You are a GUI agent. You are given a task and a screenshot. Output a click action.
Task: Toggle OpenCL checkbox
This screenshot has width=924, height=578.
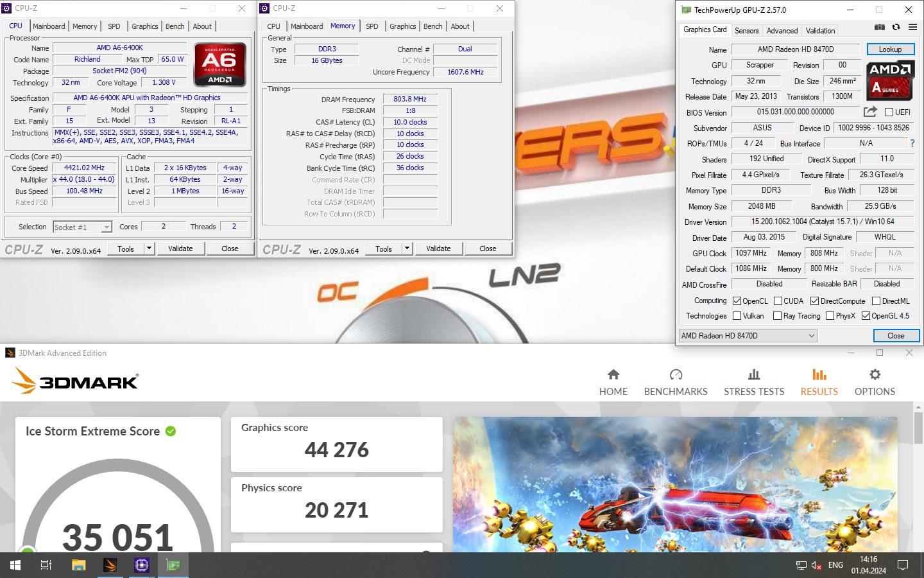coord(737,301)
